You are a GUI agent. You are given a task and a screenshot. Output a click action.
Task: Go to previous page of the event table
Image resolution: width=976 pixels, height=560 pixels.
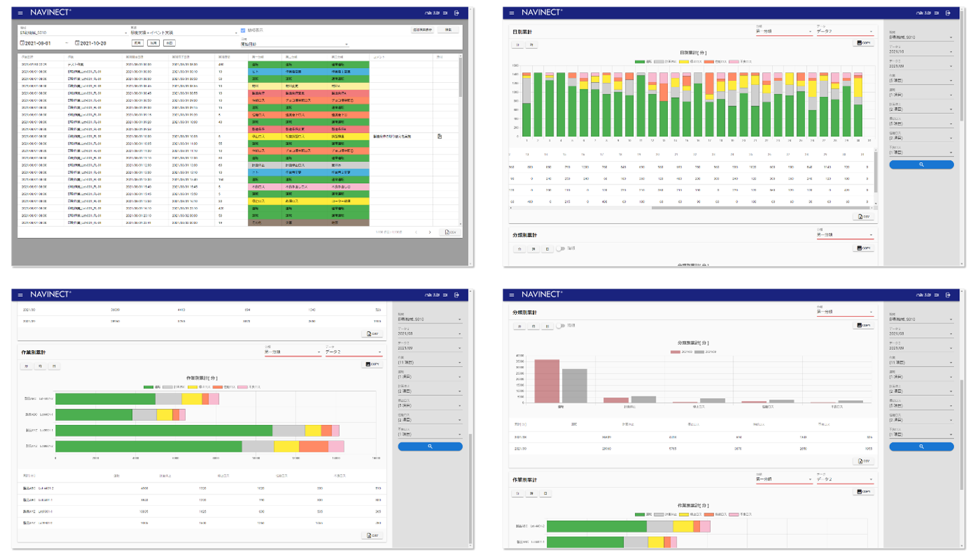point(416,233)
